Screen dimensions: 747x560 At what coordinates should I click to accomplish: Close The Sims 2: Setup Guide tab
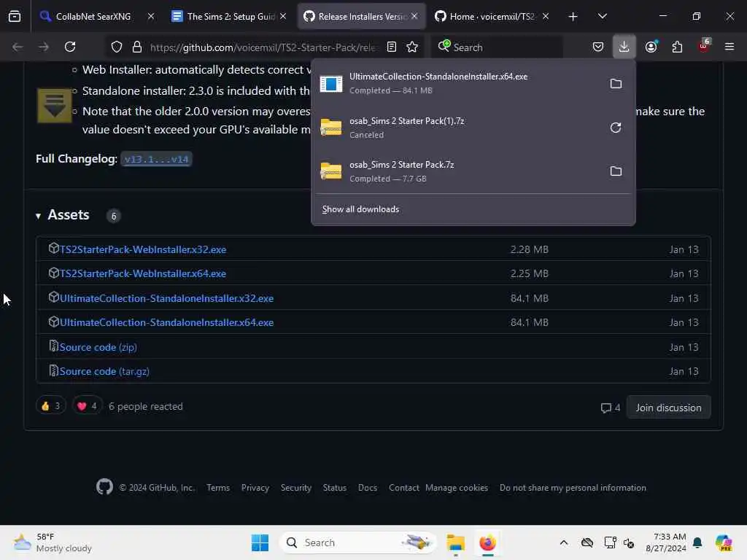point(283,16)
